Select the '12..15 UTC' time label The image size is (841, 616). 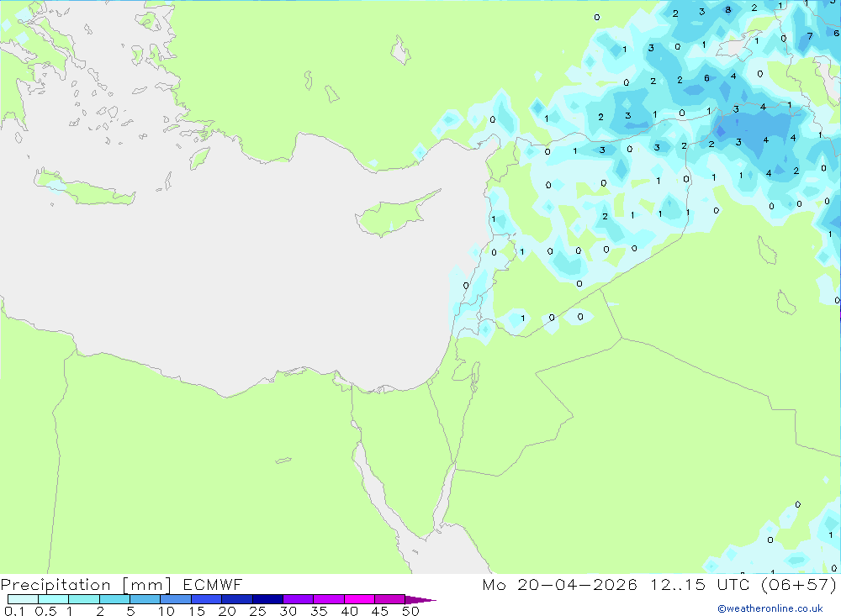pyautogui.click(x=700, y=584)
